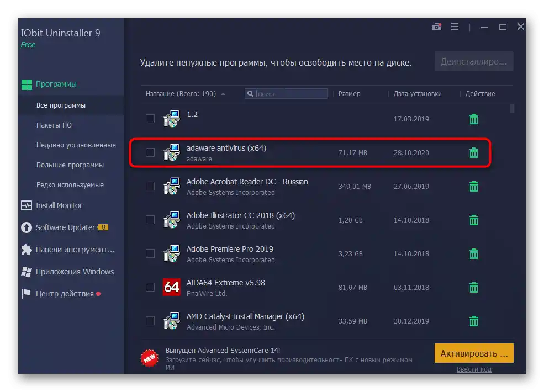Viewport: 544px width, 392px height.
Task: Click trash icon for AIDA64 Extreme
Action: click(473, 287)
